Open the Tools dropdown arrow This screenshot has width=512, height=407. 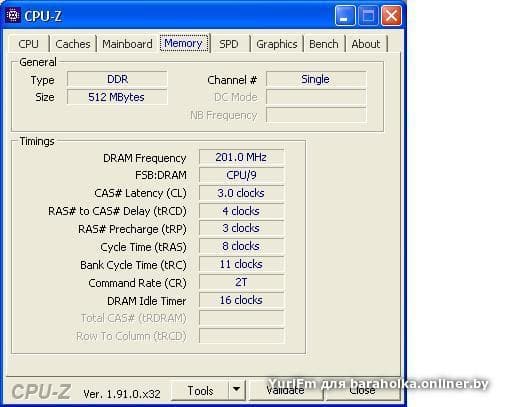pyautogui.click(x=237, y=390)
